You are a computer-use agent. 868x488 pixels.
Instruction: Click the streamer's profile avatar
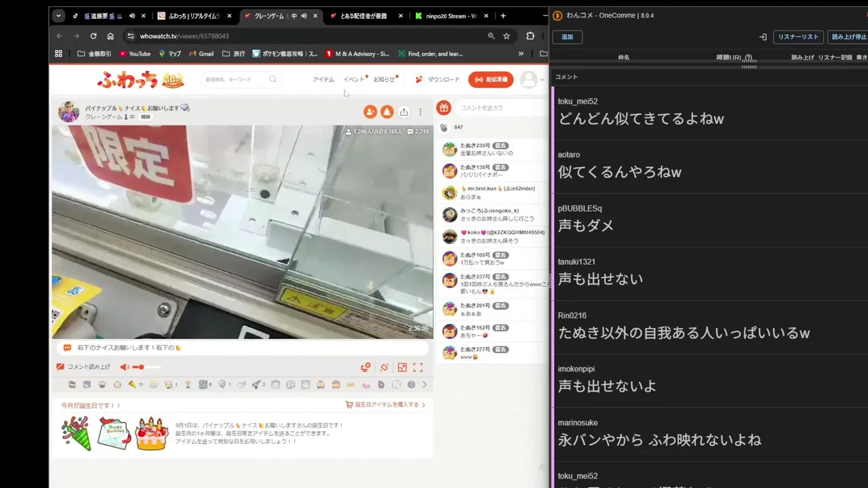(68, 112)
